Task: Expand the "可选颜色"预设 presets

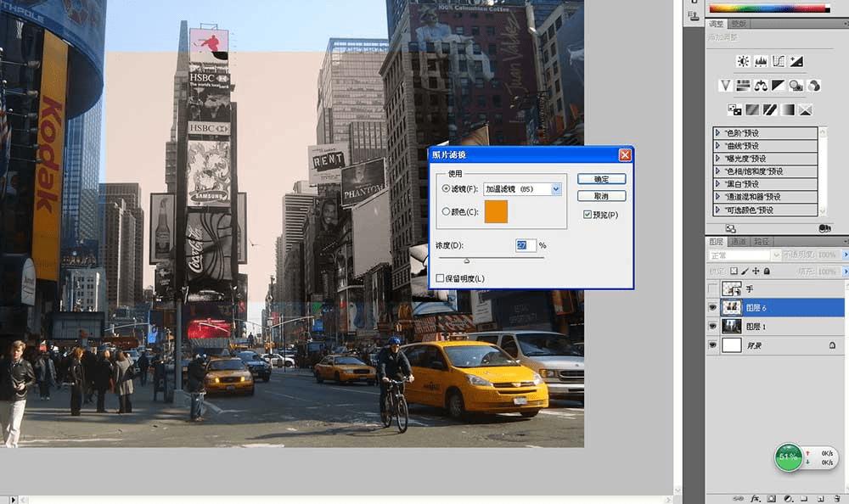Action: click(x=717, y=210)
